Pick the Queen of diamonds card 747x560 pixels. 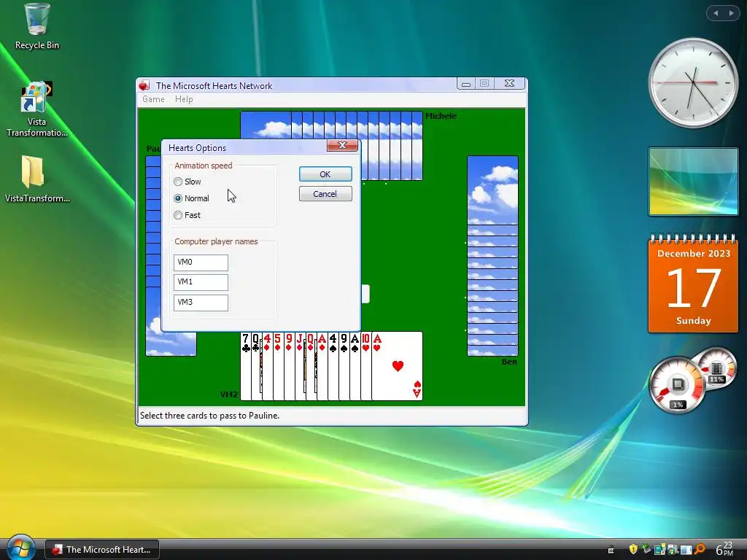311,366
